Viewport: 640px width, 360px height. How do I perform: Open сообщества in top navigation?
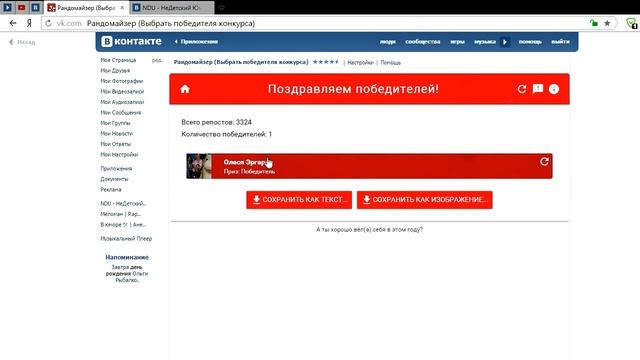(x=422, y=42)
